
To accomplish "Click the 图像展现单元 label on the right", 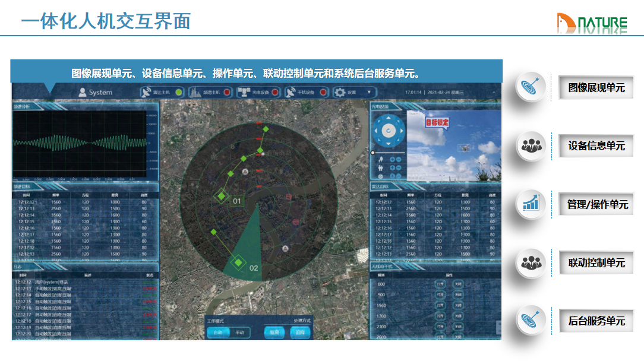I will click(596, 87).
